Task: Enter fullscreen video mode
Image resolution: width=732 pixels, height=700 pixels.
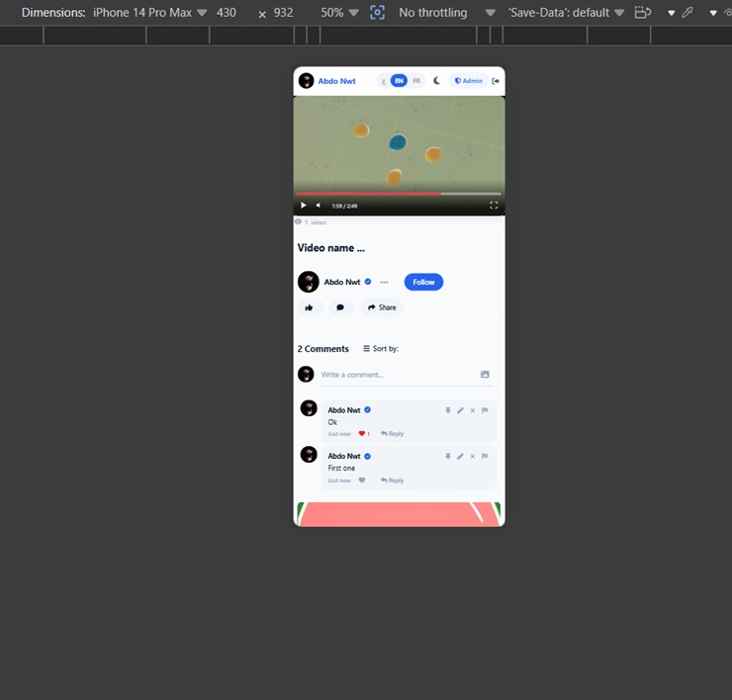Action: tap(494, 206)
